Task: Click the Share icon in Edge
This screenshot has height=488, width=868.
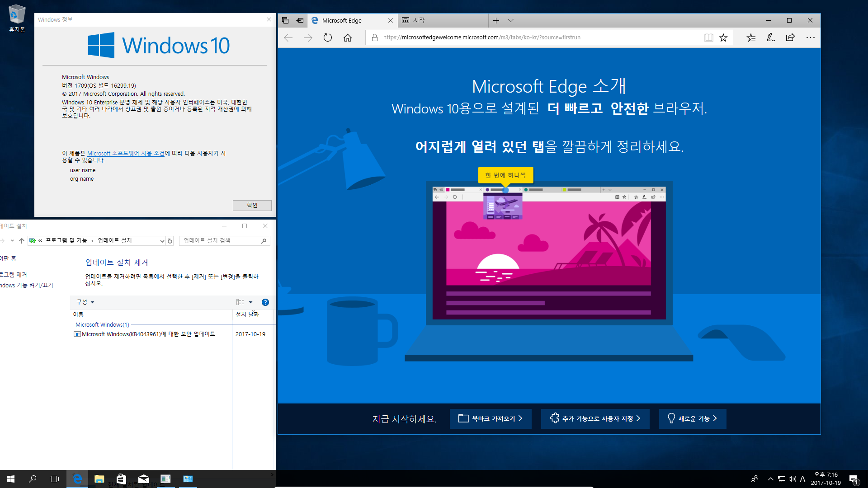Action: 790,38
